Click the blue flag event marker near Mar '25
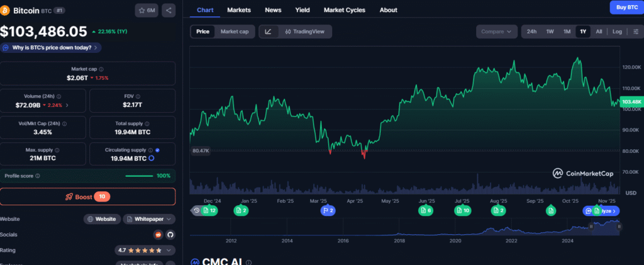644x265 pixels. (328, 210)
